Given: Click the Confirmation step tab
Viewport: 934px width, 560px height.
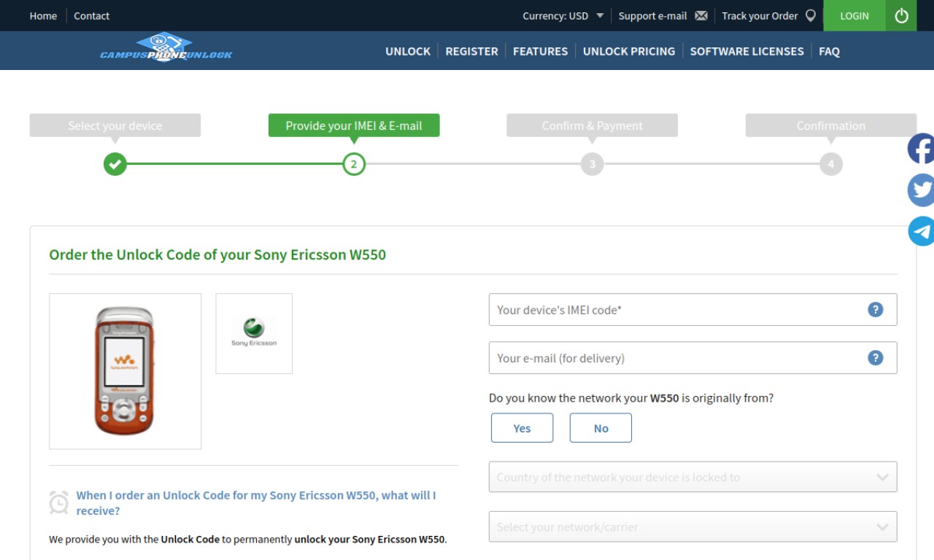Looking at the screenshot, I should pyautogui.click(x=830, y=125).
